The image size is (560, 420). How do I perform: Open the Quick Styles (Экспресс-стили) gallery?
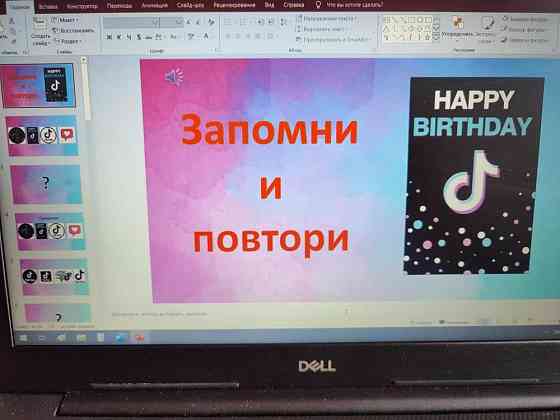tap(486, 29)
